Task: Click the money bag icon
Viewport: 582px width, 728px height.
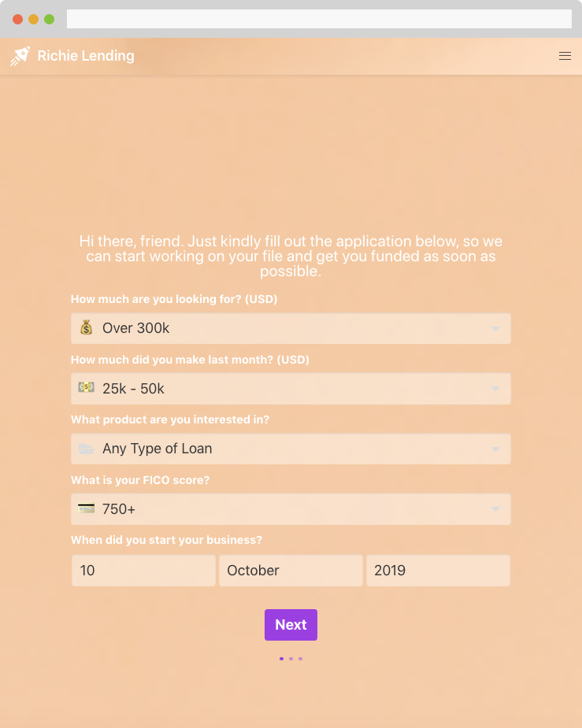Action: [x=87, y=327]
